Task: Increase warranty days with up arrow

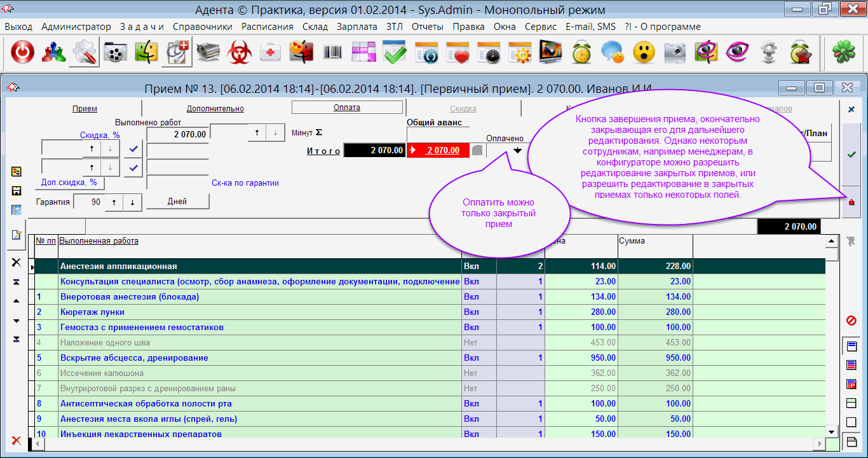Action: pyautogui.click(x=114, y=202)
